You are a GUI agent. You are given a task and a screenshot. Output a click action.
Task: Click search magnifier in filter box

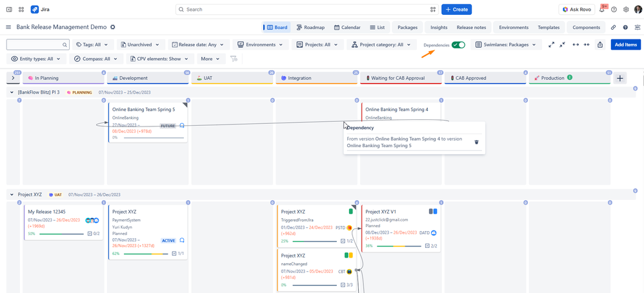coord(65,45)
